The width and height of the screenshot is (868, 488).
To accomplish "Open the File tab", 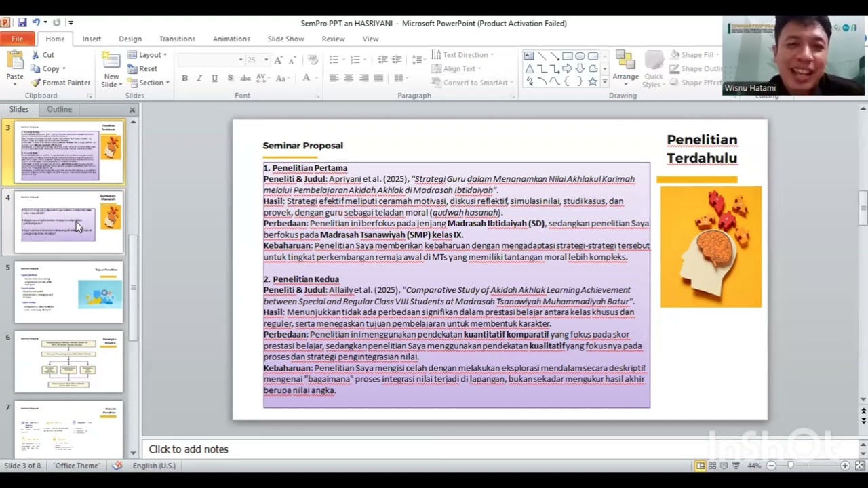I will [17, 39].
